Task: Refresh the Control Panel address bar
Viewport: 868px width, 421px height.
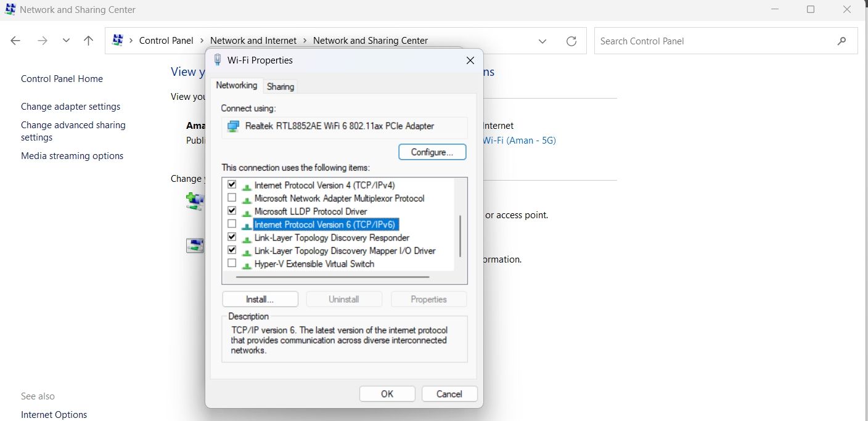Action: point(571,41)
